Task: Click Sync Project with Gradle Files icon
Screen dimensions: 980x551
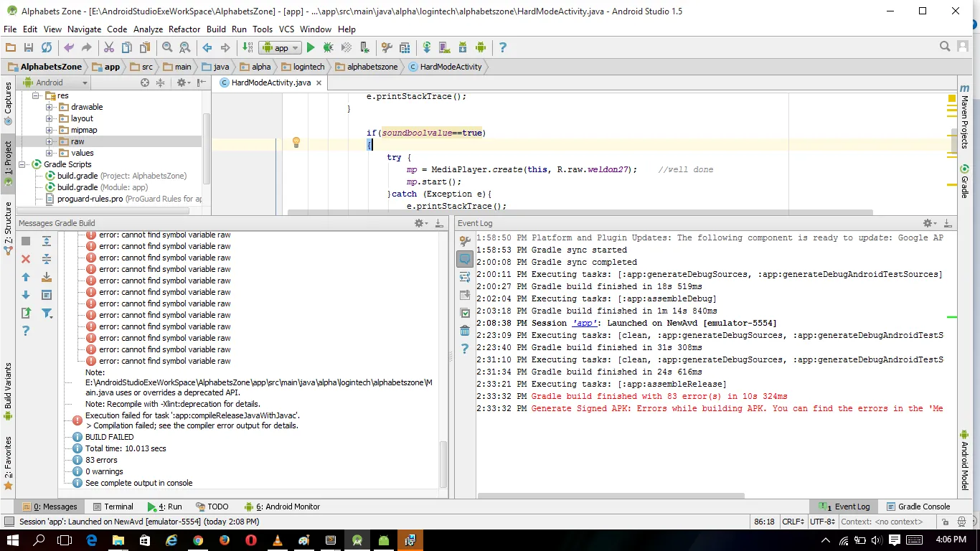Action: coord(427,47)
